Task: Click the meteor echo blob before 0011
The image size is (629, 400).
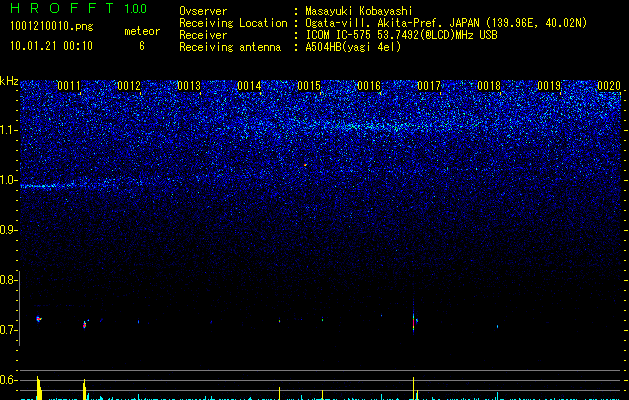Action: pyautogui.click(x=39, y=319)
